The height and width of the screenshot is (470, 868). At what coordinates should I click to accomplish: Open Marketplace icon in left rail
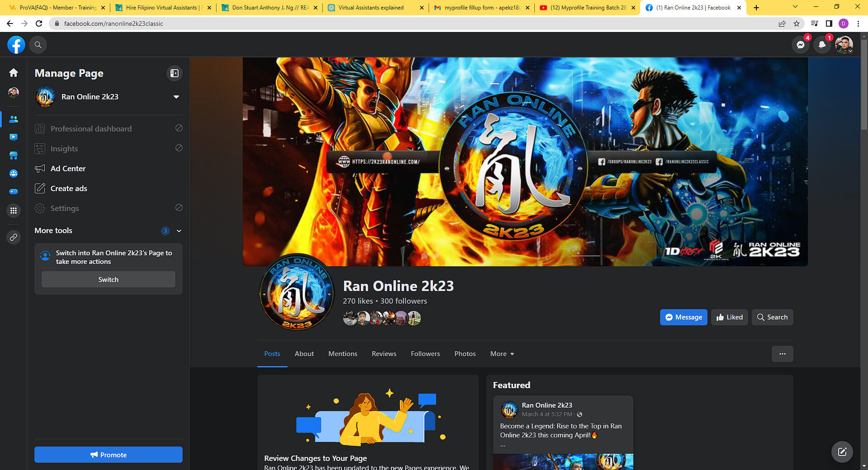[x=14, y=155]
